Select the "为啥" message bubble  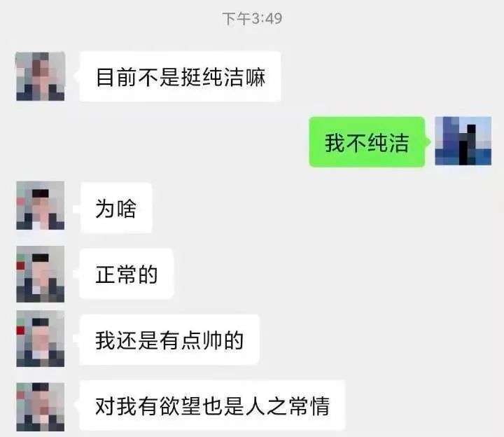pyautogui.click(x=116, y=208)
